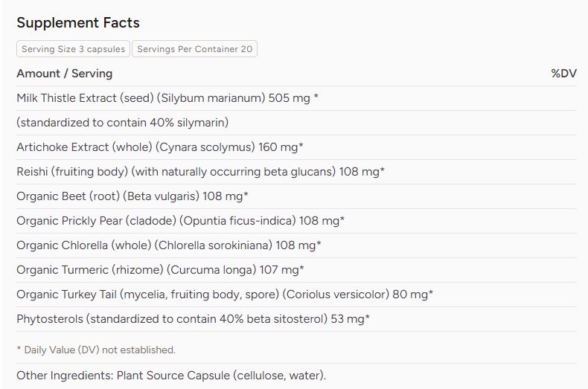
Task: Click the standardized 40% silymarin line
Action: coord(296,123)
